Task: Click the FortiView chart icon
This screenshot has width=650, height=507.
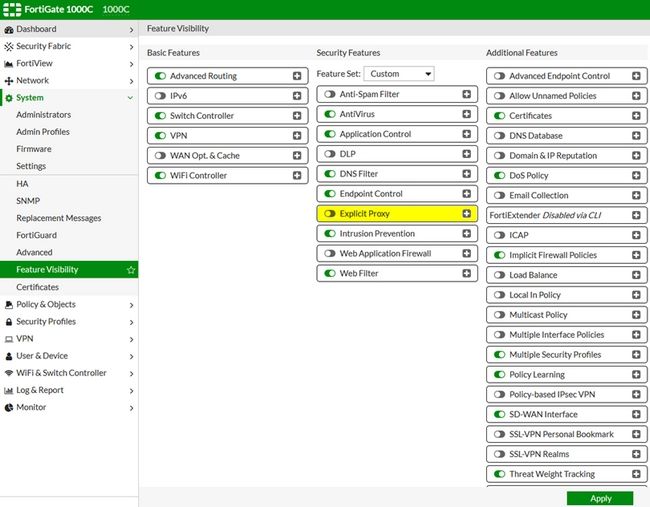Action: pyautogui.click(x=9, y=64)
